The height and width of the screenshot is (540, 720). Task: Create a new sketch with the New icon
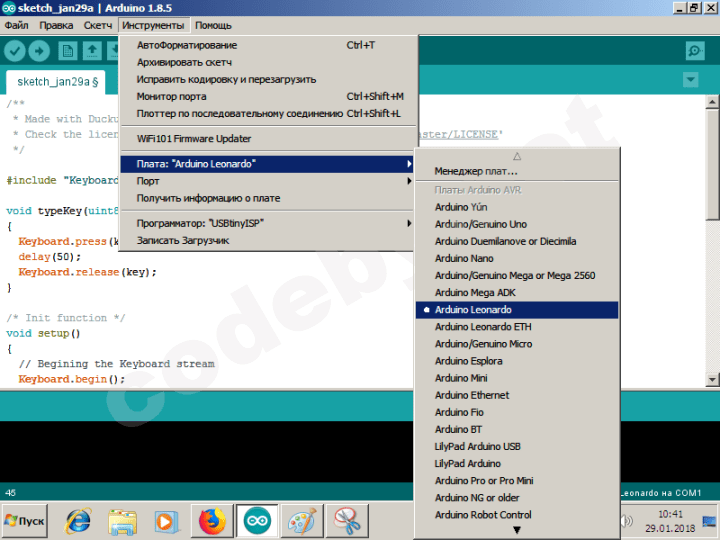tap(68, 51)
